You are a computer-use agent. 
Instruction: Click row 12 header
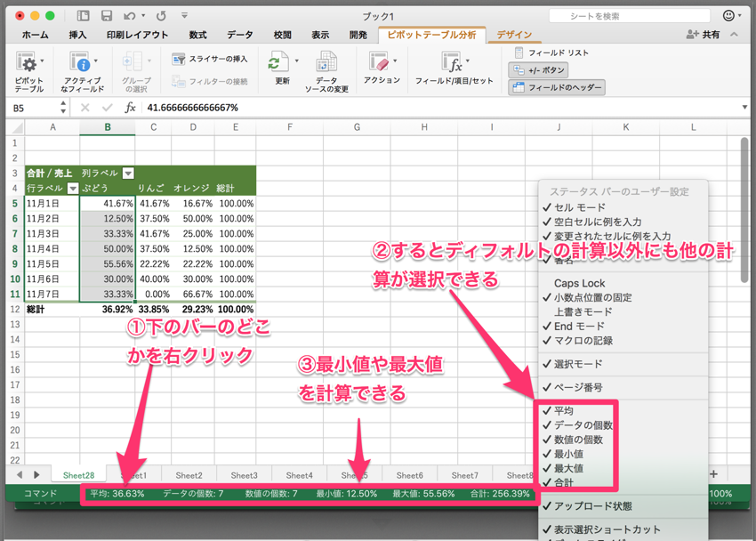(x=15, y=309)
